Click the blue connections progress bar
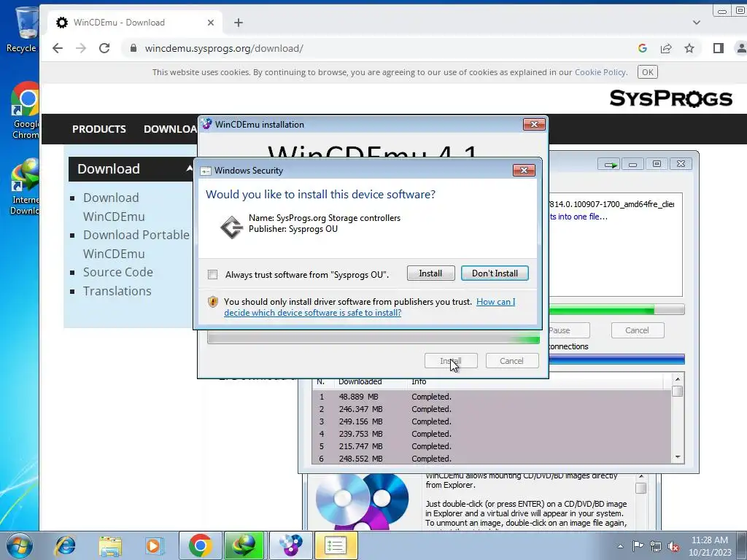747x560 pixels. click(x=616, y=359)
